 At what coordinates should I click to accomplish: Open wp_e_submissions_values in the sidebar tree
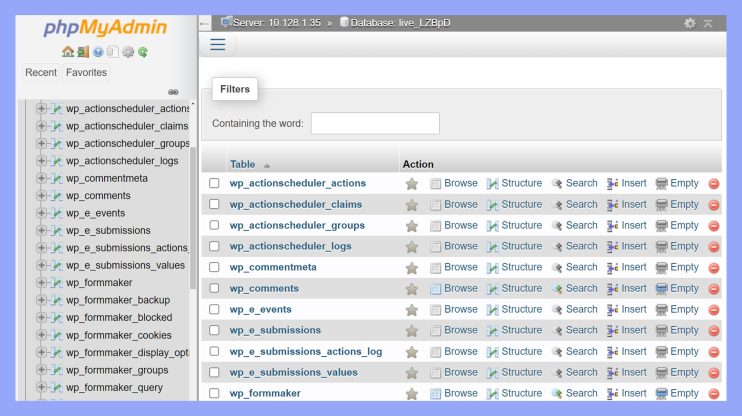[x=125, y=265]
